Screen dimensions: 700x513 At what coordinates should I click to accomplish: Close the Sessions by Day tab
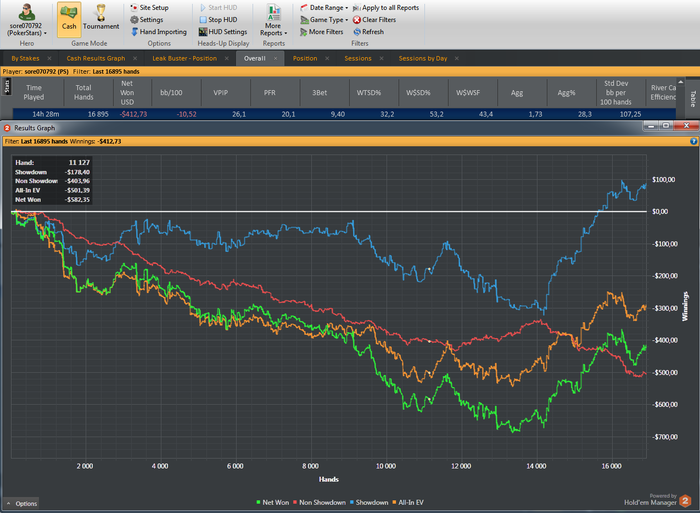(x=457, y=58)
